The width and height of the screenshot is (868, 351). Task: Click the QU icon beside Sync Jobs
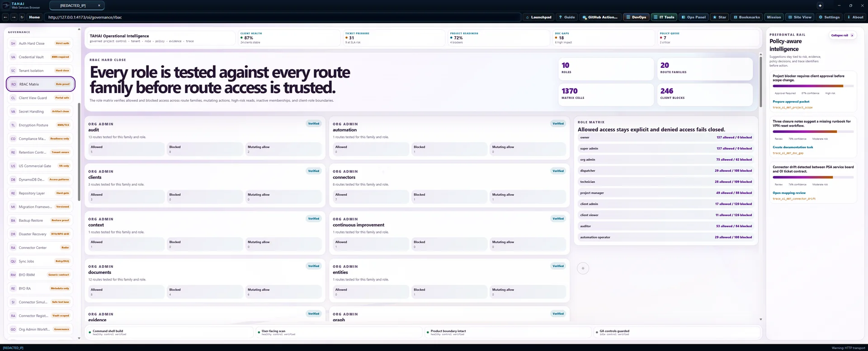(13, 261)
